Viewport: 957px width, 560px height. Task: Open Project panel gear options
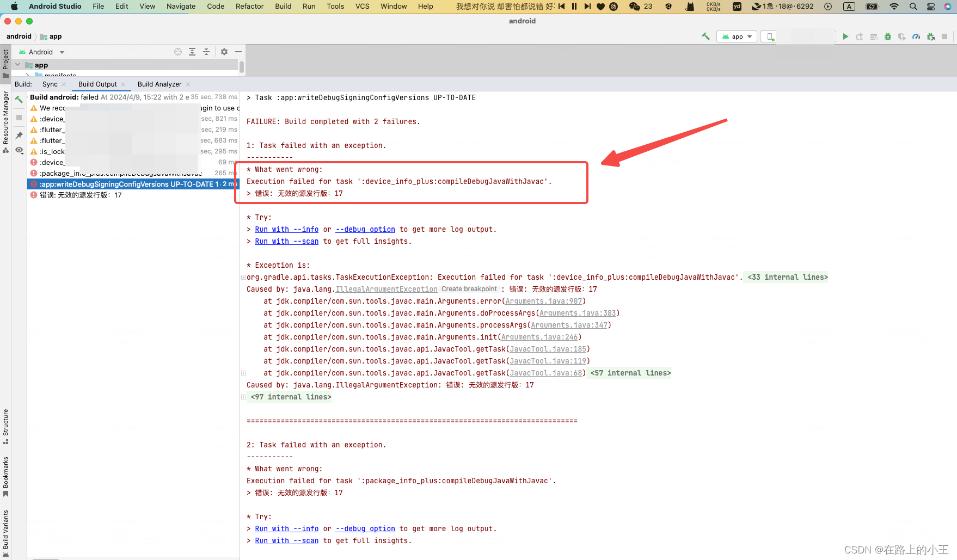(x=224, y=52)
